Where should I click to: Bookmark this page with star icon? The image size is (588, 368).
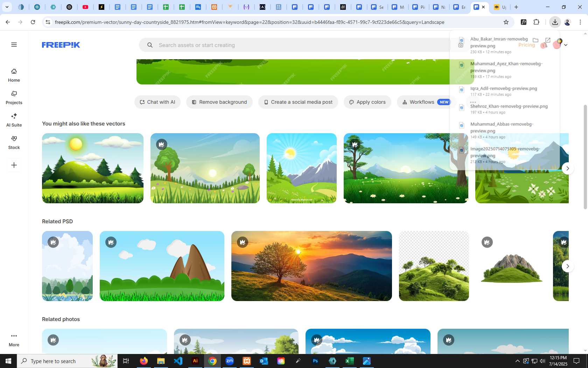coord(506,22)
